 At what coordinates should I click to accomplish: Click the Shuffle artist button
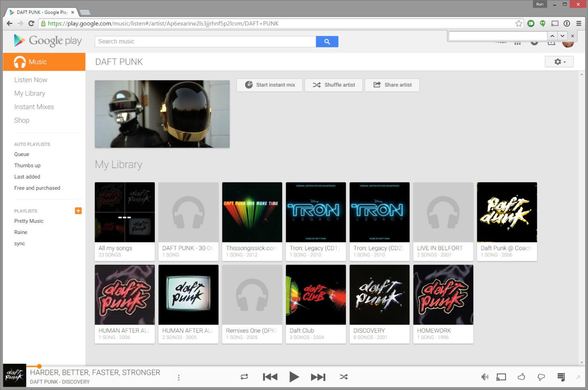pyautogui.click(x=334, y=85)
